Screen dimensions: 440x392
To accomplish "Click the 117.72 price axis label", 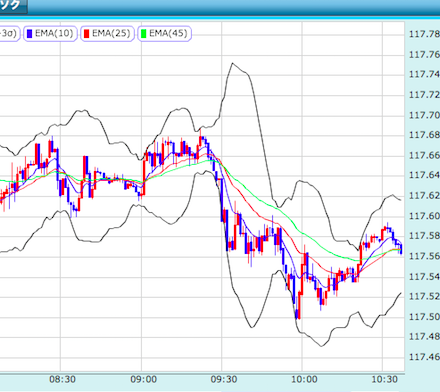I will coord(424,95).
